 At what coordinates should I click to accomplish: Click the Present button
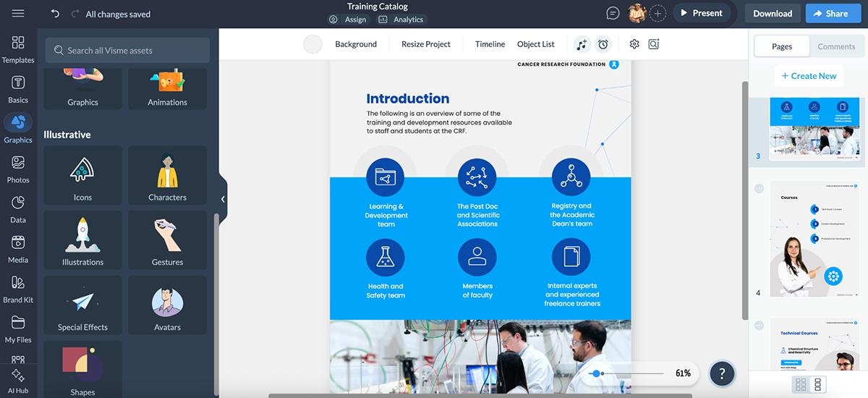[x=701, y=13]
